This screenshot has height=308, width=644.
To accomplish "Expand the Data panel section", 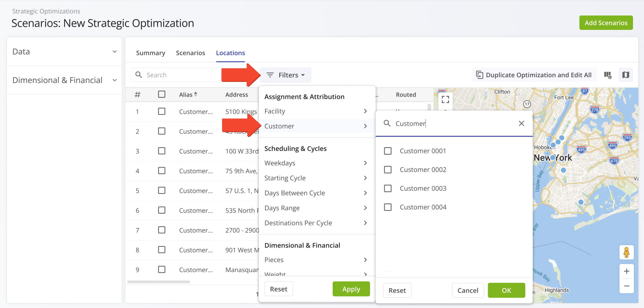I will pyautogui.click(x=64, y=52).
